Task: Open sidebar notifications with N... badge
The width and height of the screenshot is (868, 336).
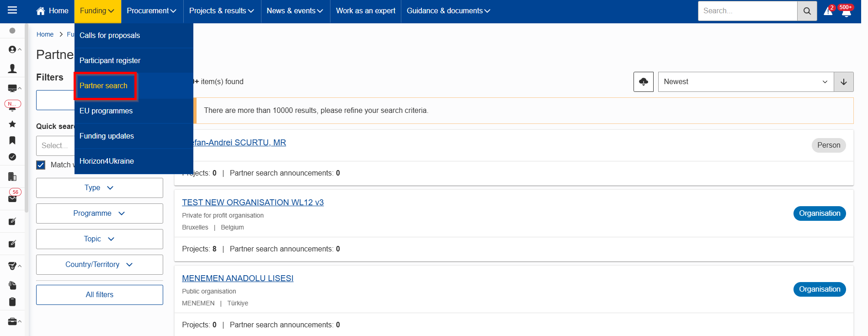Action: 12,106
